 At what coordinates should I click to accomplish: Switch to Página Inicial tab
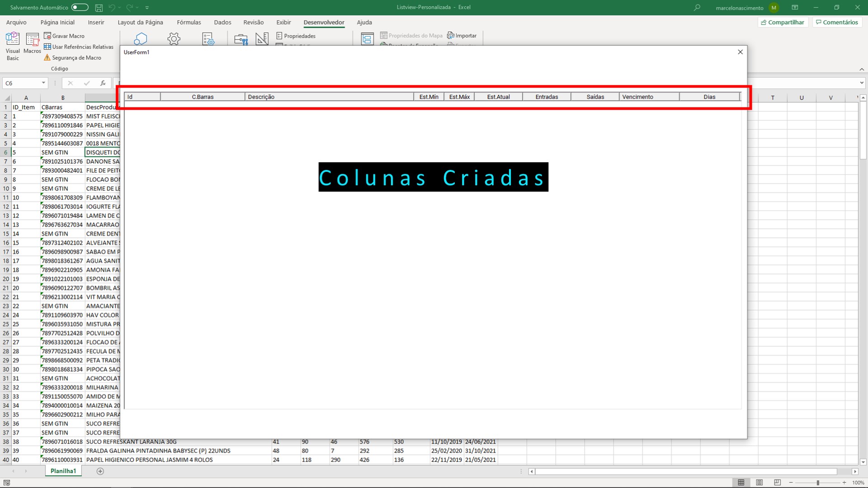point(57,22)
